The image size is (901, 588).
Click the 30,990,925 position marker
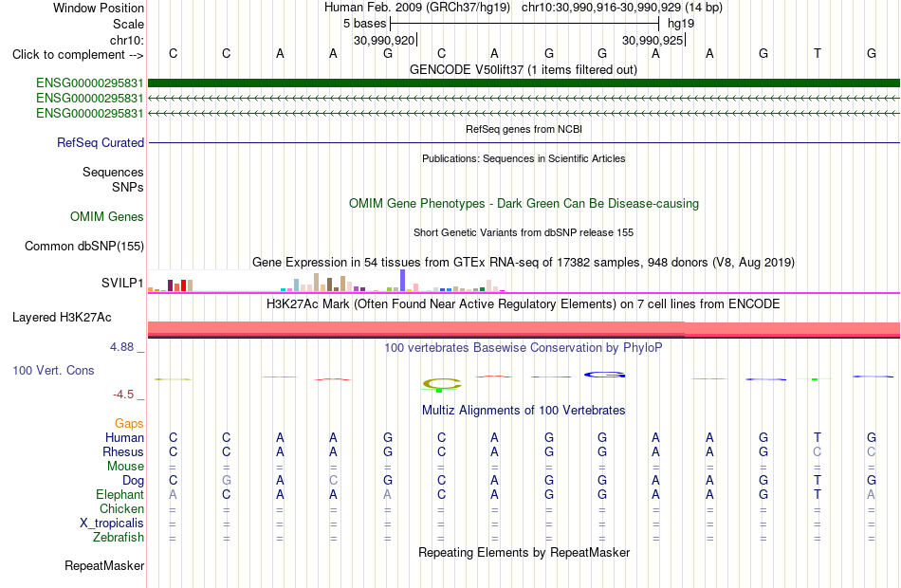(653, 40)
